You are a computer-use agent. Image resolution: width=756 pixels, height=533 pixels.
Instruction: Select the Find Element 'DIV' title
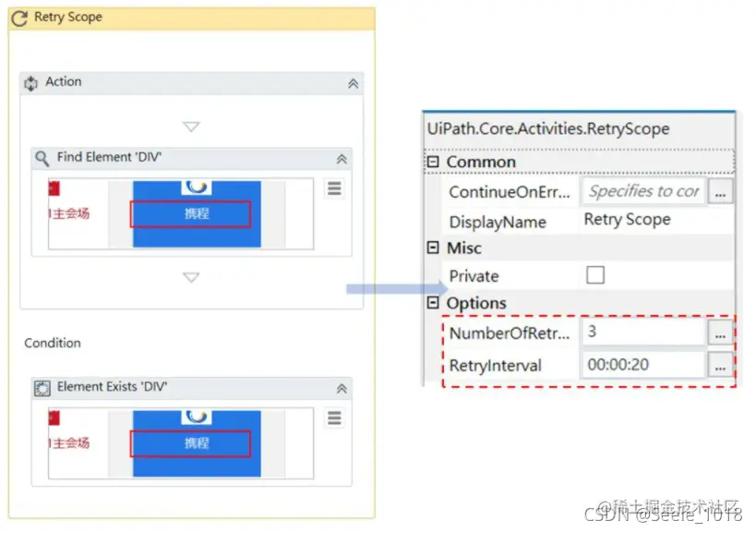point(110,157)
